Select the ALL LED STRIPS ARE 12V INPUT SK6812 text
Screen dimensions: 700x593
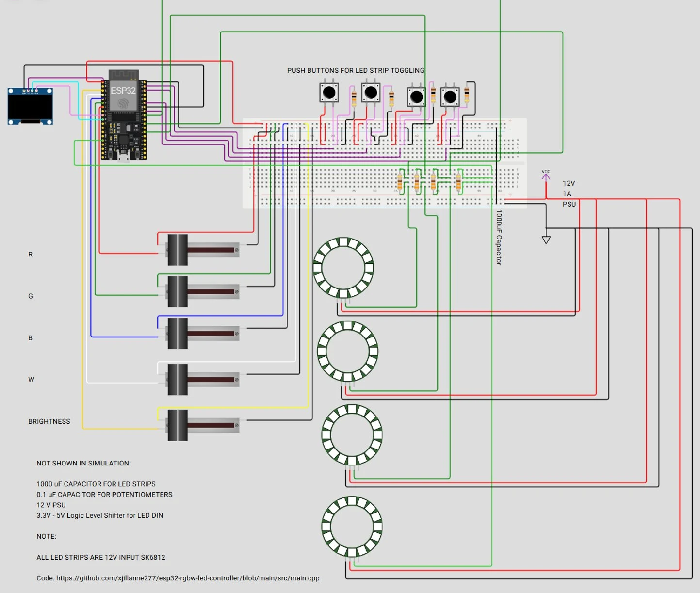[101, 557]
